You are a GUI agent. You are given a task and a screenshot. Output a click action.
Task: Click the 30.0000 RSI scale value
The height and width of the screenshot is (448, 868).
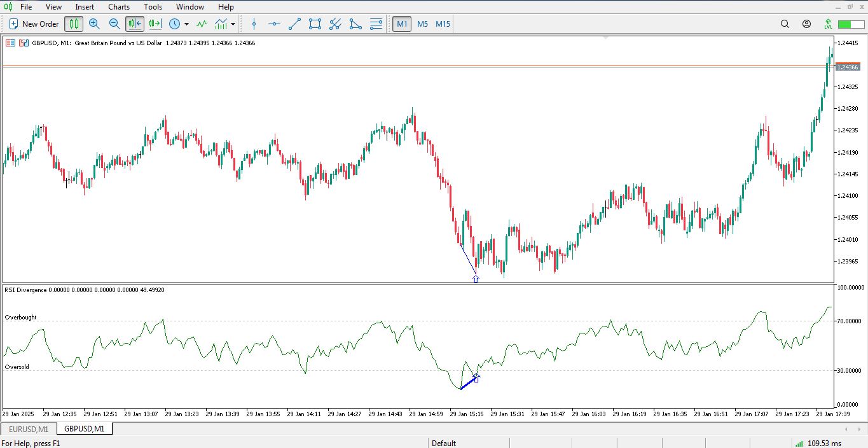click(x=850, y=371)
